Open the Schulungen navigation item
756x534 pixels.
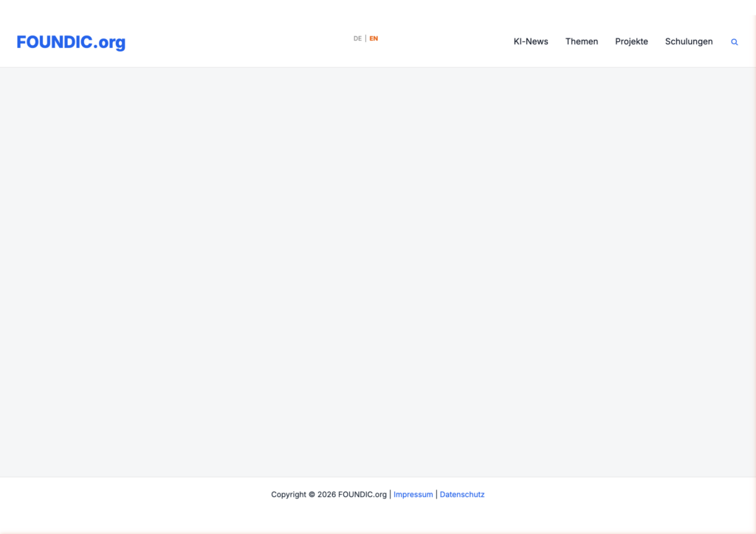point(689,41)
